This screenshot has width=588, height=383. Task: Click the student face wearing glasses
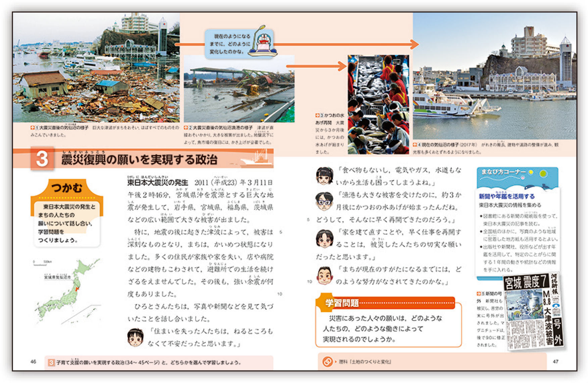click(324, 201)
